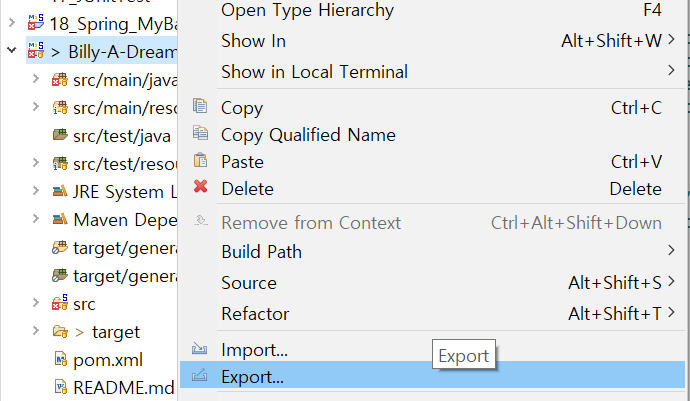Select the 18_Spring_MyBa project label

click(x=113, y=24)
